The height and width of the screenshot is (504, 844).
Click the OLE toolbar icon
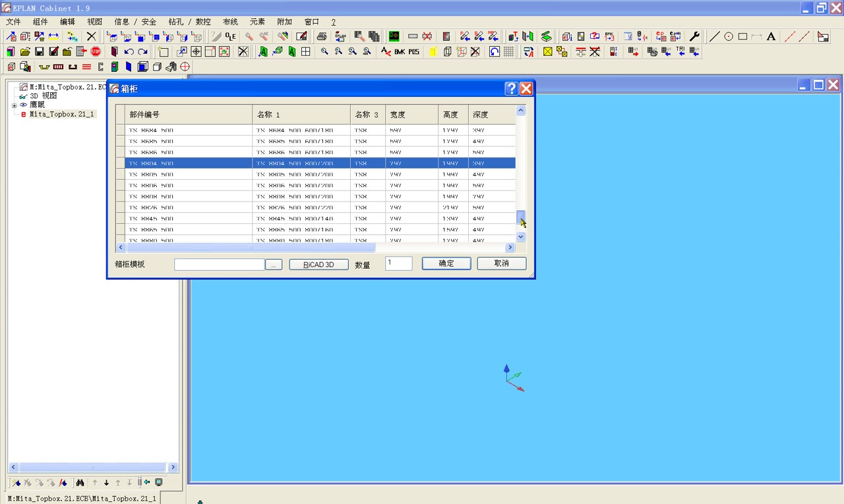[230, 37]
